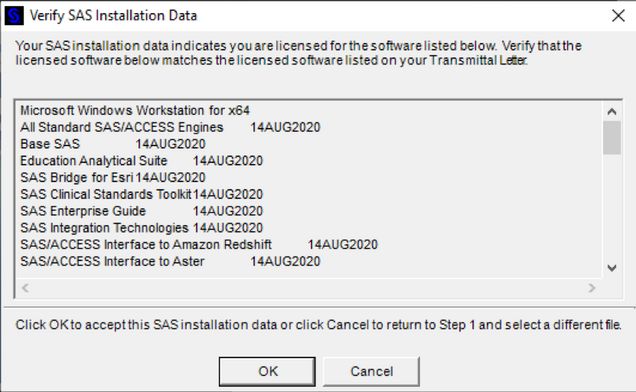Select the Base SAS list entry
The width and height of the screenshot is (636, 392).
[113, 144]
